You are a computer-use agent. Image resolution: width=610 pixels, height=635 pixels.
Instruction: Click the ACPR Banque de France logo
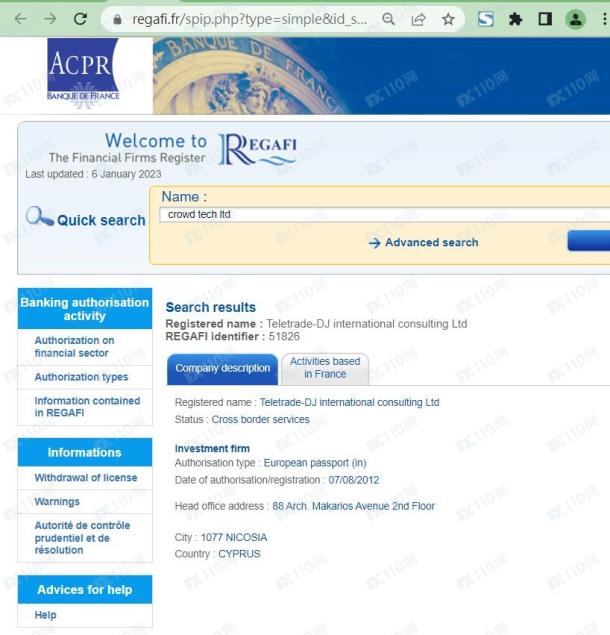pos(83,74)
